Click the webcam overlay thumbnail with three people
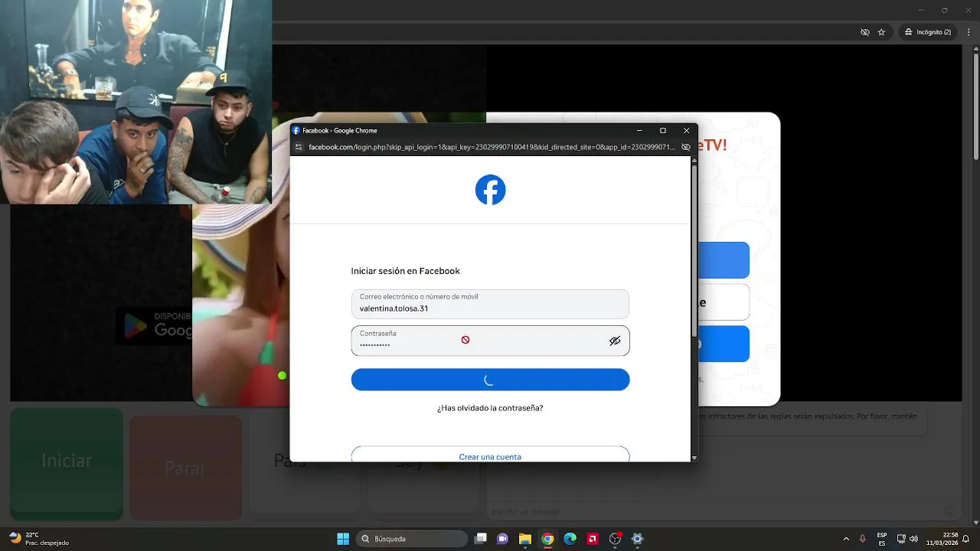Screen dimensions: 980x551 tap(136, 102)
